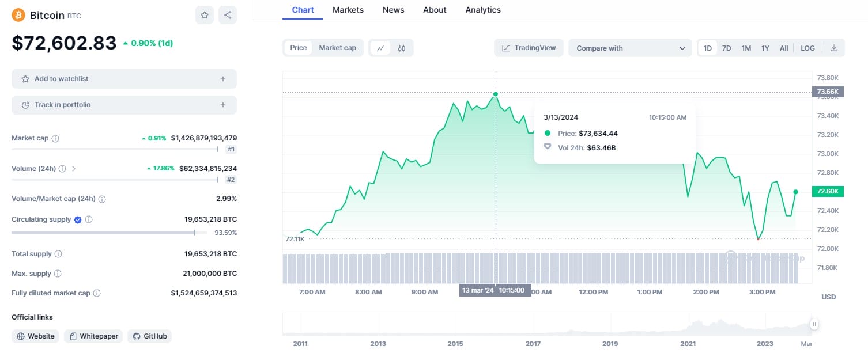Toggle chart to Market cap view
This screenshot has width=868, height=357.
[337, 48]
